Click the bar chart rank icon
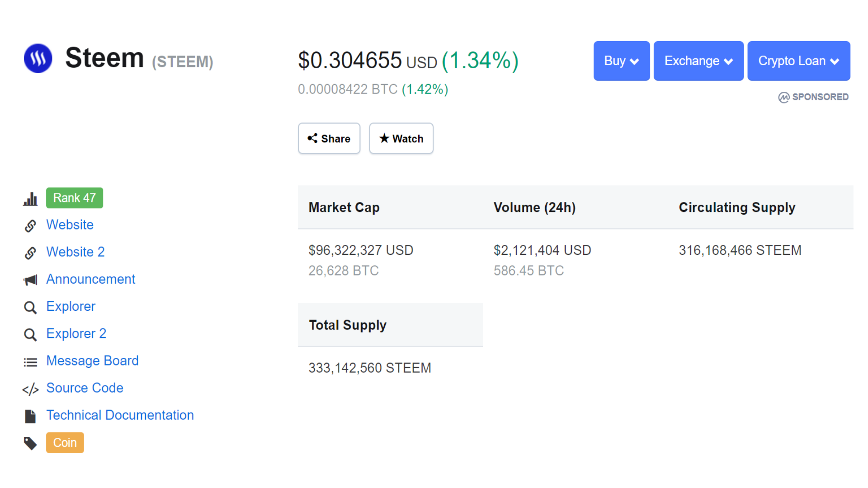Viewport: 868px width, 488px height. pos(30,199)
